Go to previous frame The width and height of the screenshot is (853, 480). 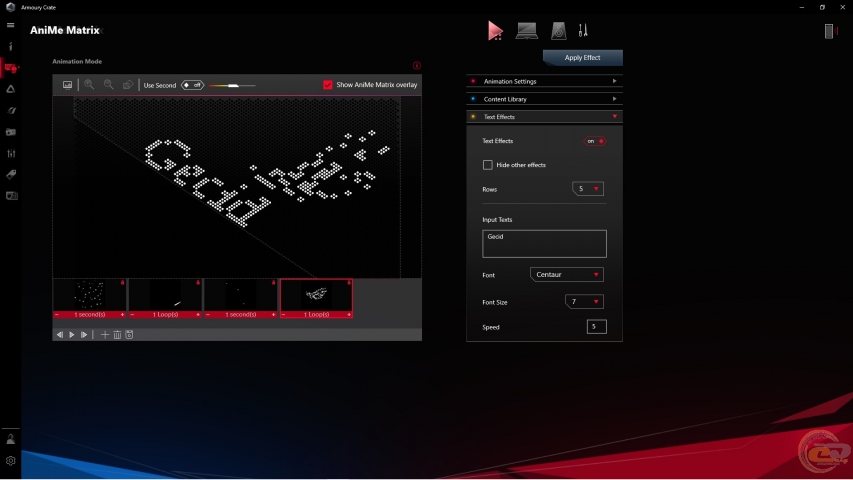point(60,335)
